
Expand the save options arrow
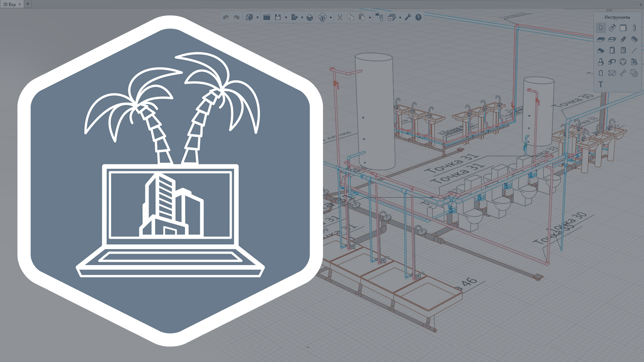pos(286,17)
